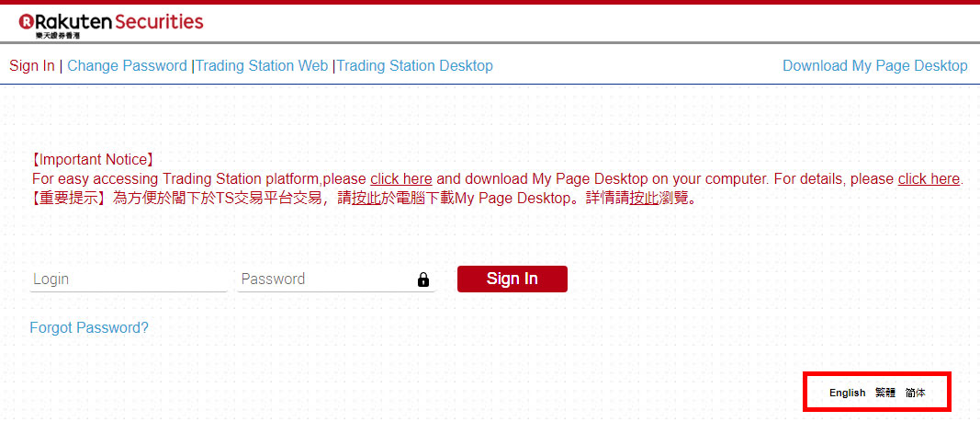Click the 按此 link after 詳情請

click(x=644, y=199)
